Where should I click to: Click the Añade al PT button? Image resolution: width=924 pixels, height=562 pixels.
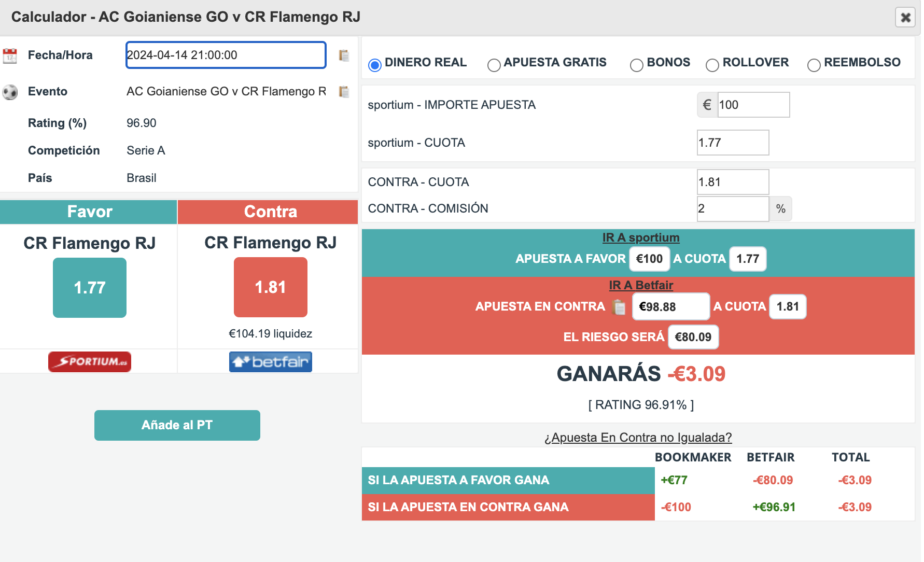(177, 425)
